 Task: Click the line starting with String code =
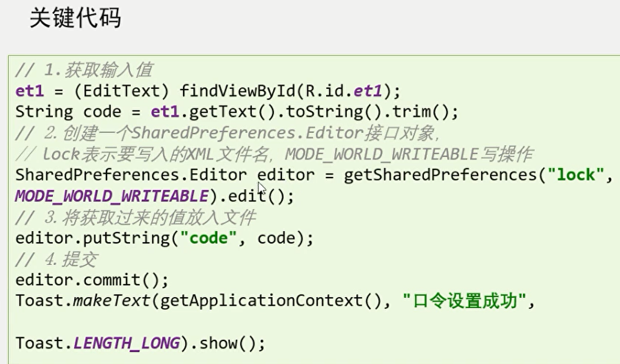(x=237, y=112)
